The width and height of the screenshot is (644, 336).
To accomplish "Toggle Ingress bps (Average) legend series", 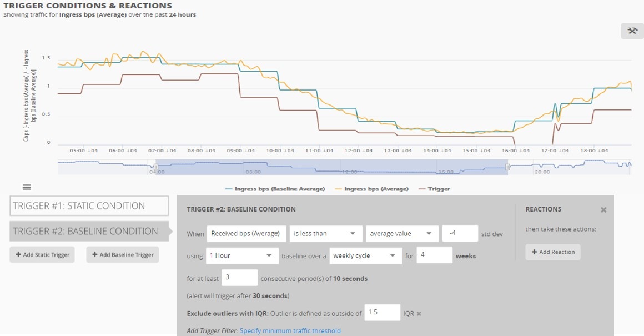I will pos(372,189).
